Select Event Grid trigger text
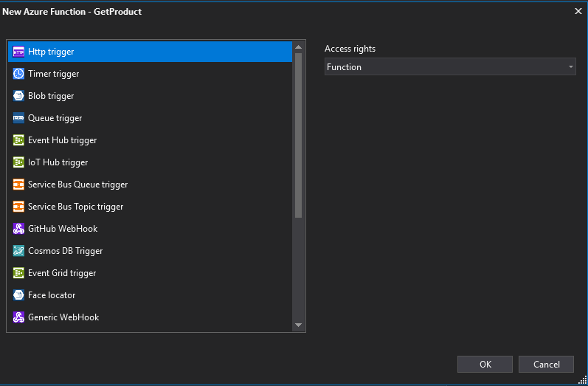The width and height of the screenshot is (588, 386). click(x=62, y=273)
